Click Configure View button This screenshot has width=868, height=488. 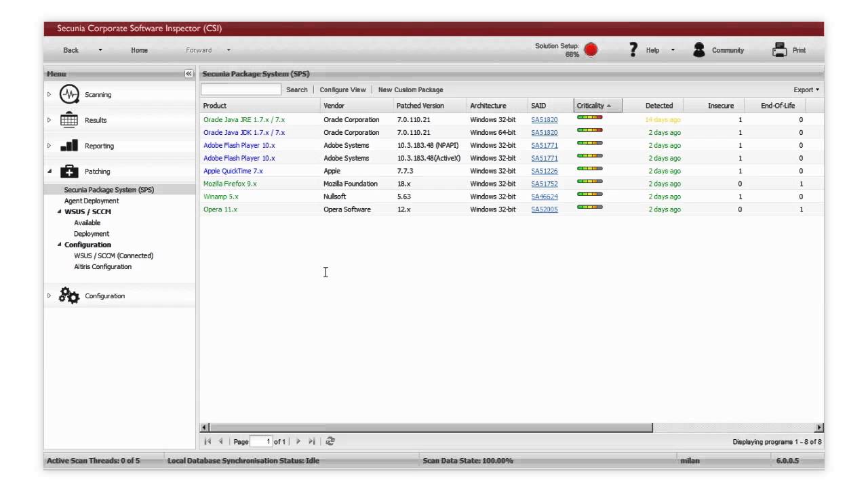pos(342,89)
